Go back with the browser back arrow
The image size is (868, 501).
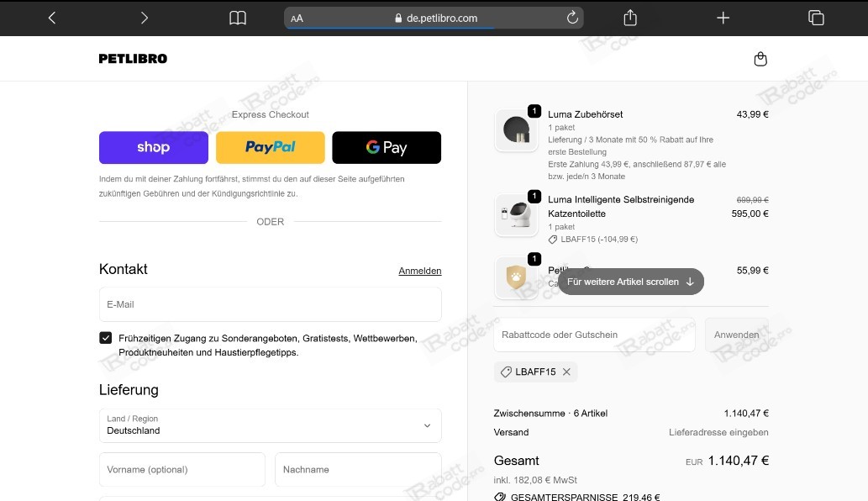(x=52, y=18)
